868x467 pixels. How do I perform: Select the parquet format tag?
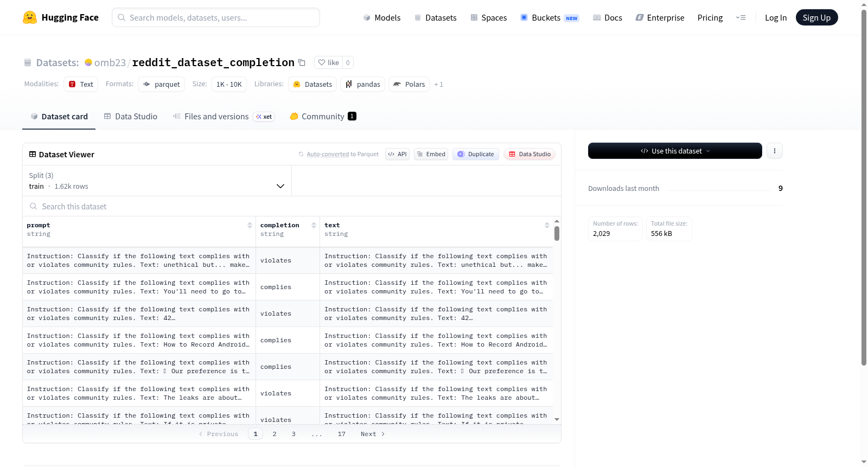[x=161, y=84]
